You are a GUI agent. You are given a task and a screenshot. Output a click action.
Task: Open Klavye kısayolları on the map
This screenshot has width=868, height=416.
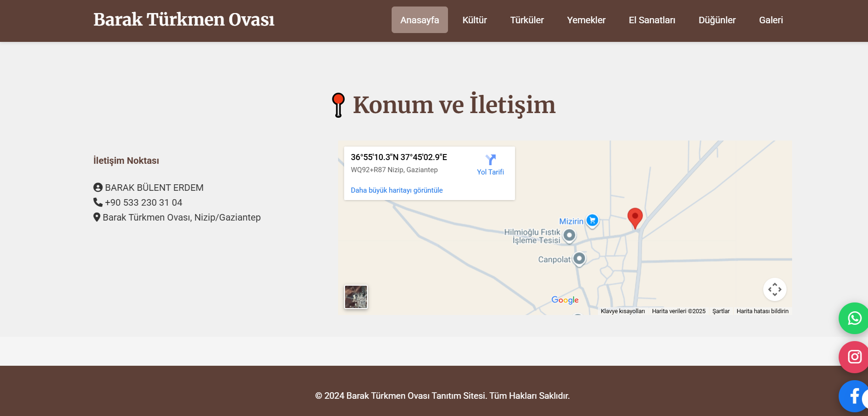pyautogui.click(x=623, y=311)
